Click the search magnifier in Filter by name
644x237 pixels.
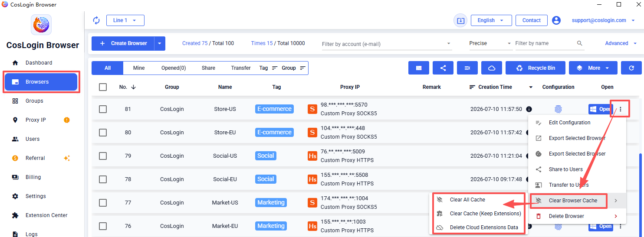[580, 43]
